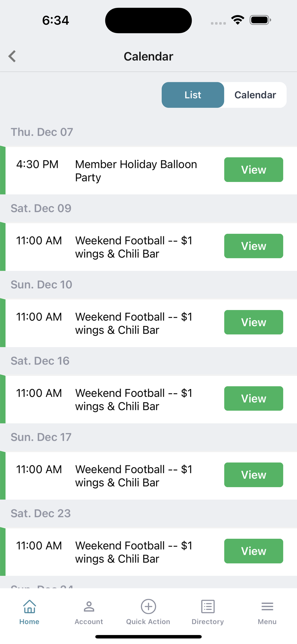Tap the Wi-Fi status icon
Viewport: 297px width, 644px height.
coord(238,20)
